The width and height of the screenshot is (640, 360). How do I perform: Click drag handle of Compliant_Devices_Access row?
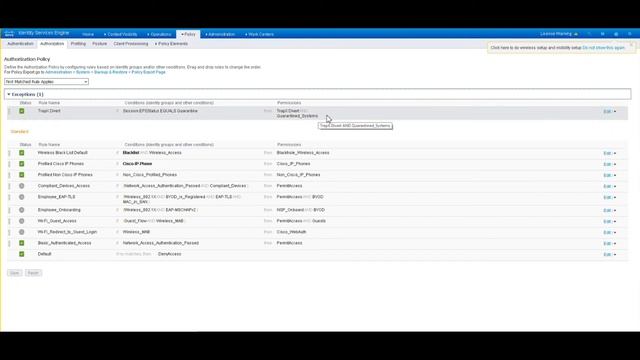point(9,186)
